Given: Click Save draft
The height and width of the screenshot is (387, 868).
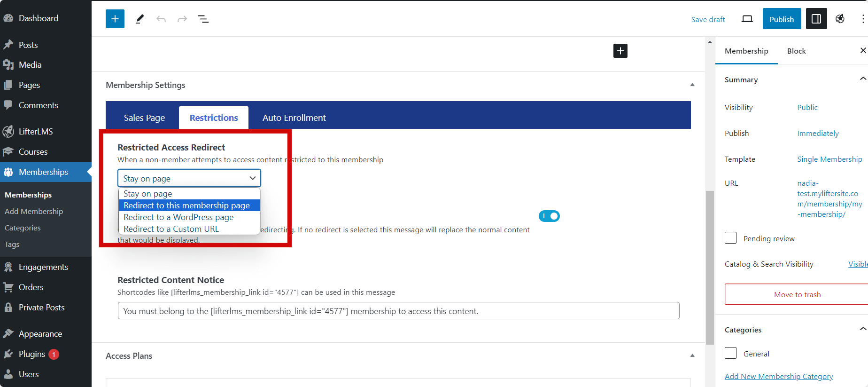Looking at the screenshot, I should point(708,19).
